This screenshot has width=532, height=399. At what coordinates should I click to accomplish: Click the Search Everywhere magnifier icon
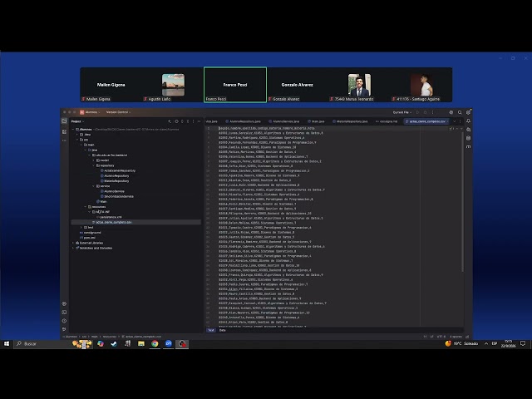pyautogui.click(x=460, y=112)
